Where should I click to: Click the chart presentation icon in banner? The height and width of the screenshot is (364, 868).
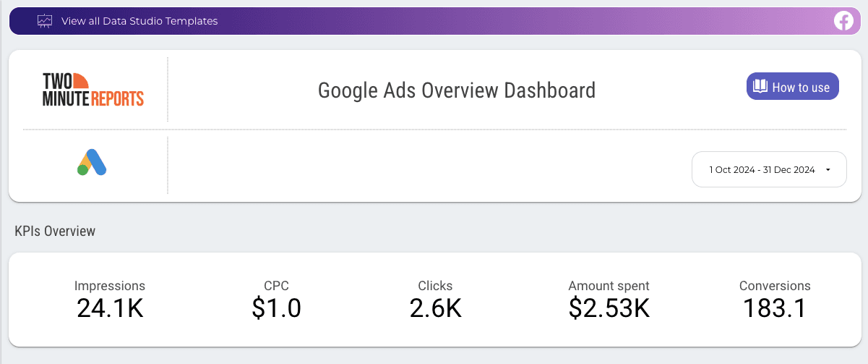45,21
